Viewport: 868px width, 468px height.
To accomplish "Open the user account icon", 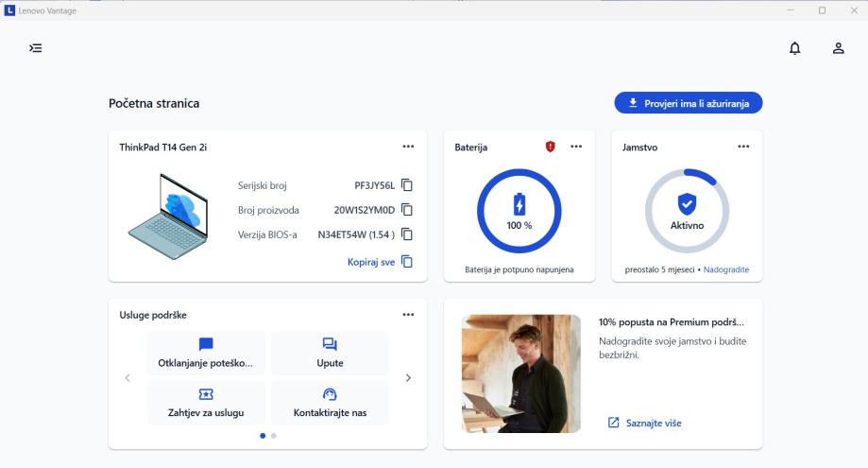I will tap(838, 48).
